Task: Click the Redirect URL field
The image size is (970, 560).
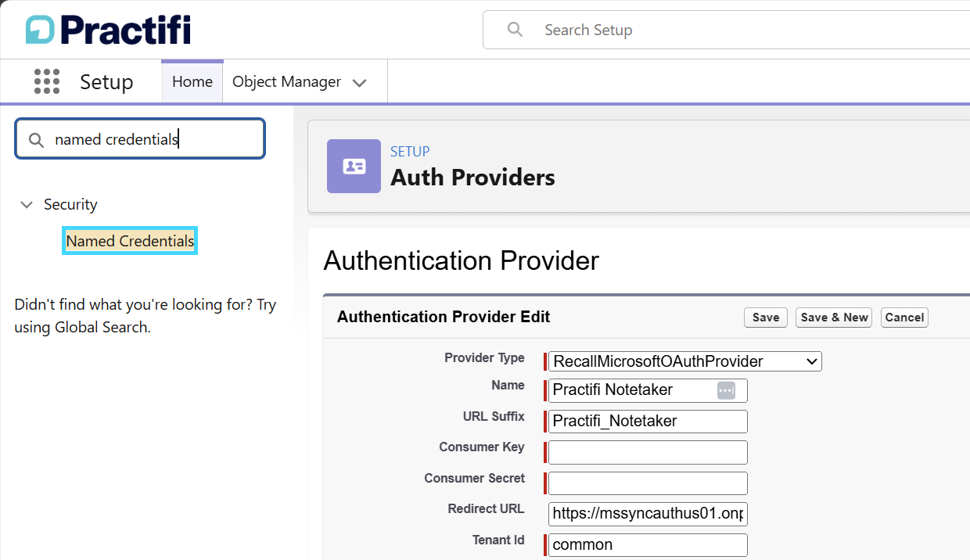Action: 648,514
